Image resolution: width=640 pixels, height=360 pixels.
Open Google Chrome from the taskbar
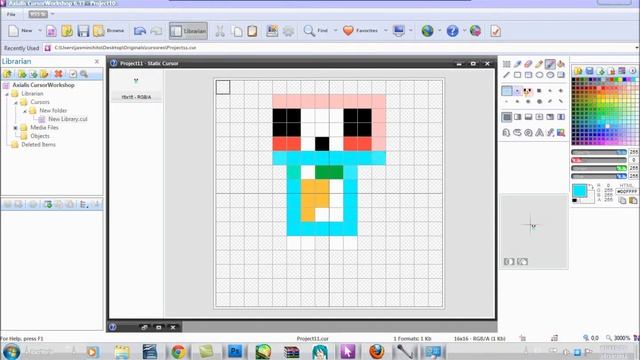(178, 351)
